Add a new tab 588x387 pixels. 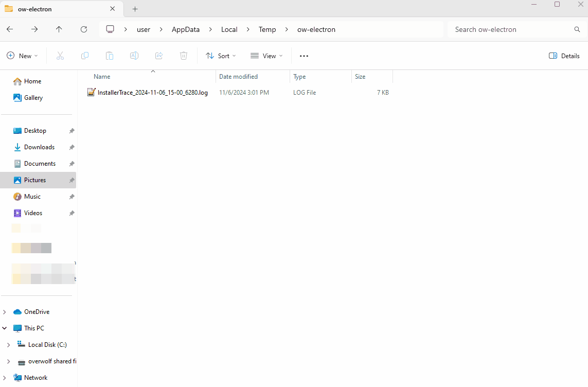[135, 9]
